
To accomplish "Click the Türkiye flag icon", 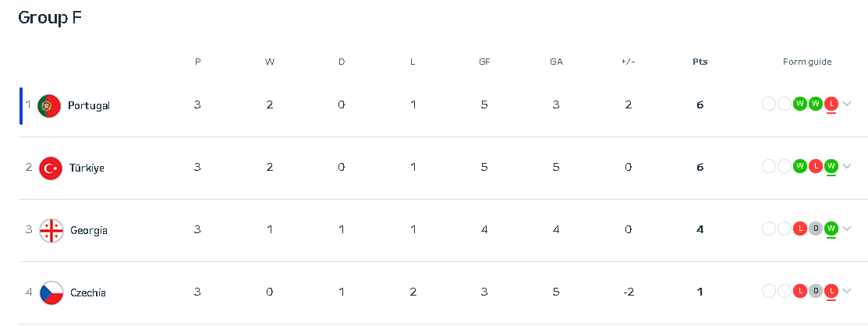I will click(x=51, y=168).
